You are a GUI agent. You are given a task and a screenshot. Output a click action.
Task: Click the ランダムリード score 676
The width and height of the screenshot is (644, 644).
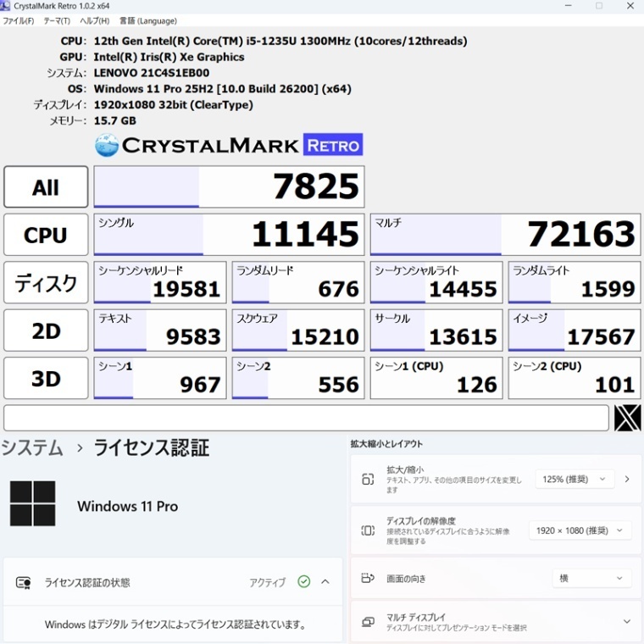(298, 282)
